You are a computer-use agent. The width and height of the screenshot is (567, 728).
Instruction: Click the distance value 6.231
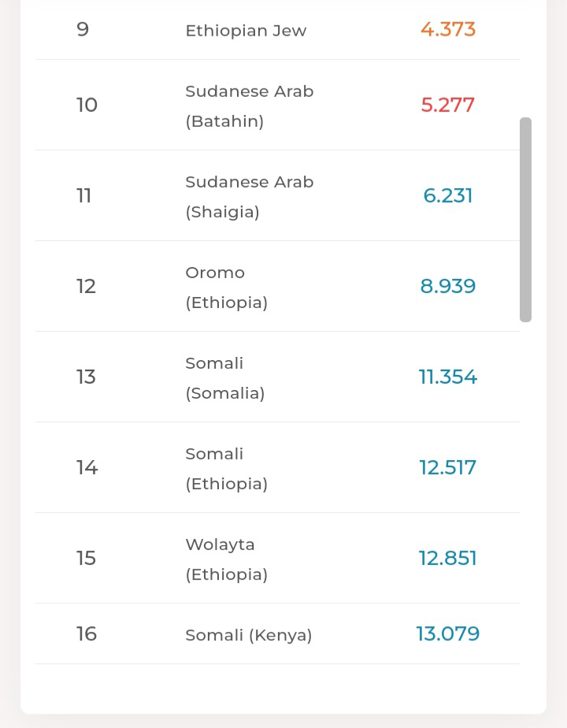(x=448, y=195)
